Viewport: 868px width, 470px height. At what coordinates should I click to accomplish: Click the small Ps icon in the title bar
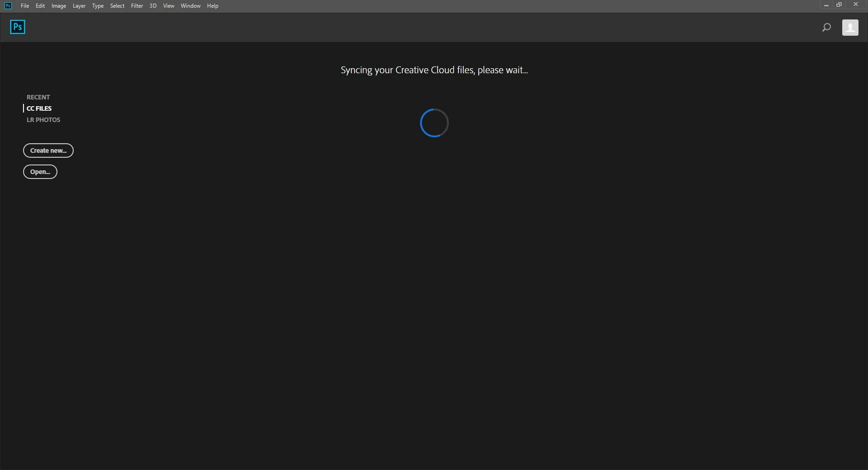tap(8, 5)
